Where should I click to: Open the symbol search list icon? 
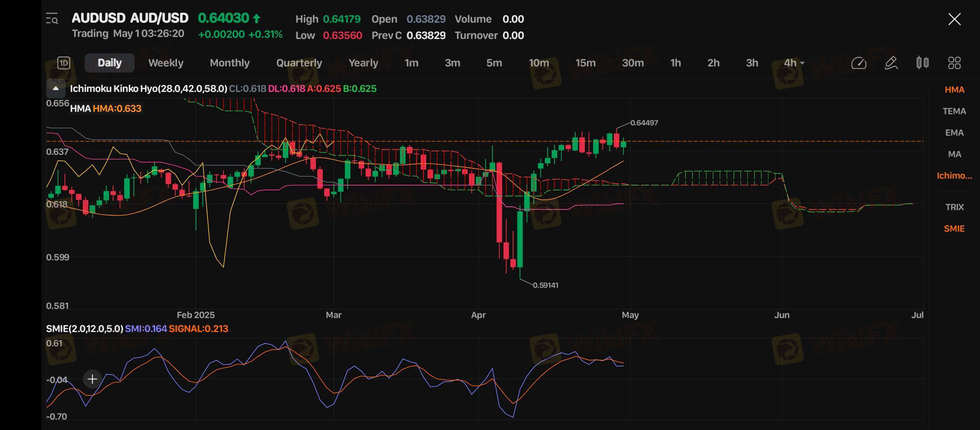52,19
